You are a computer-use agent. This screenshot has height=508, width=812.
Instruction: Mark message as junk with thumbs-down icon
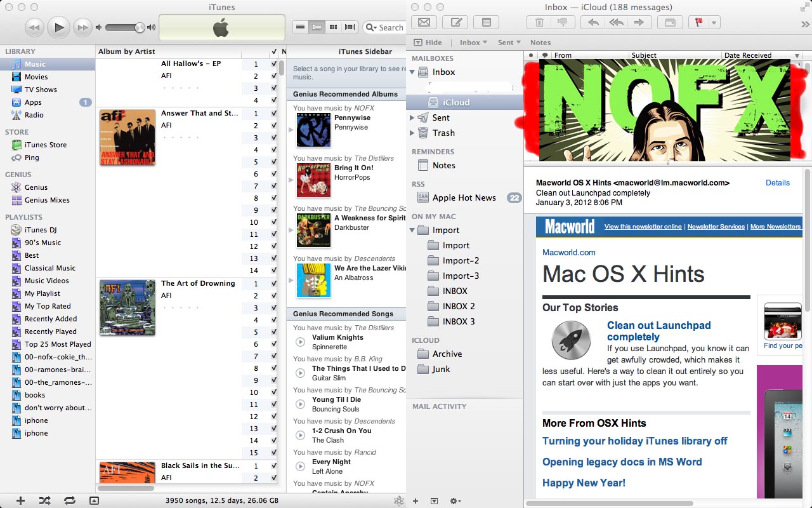[x=563, y=23]
